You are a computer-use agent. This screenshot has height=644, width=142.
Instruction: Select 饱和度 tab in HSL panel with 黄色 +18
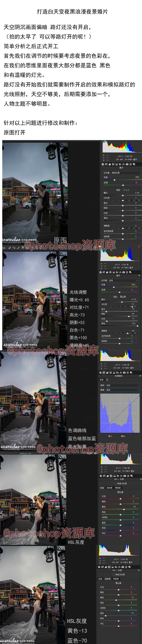point(109,488)
